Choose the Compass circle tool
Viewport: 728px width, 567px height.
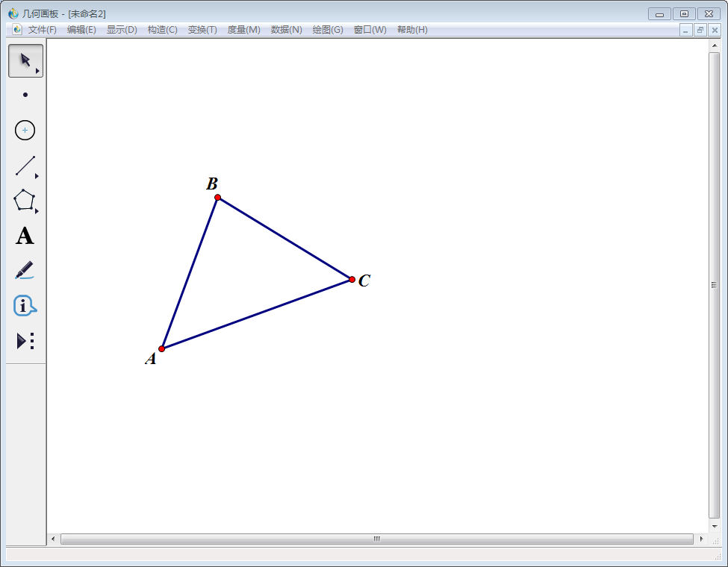[x=25, y=131]
